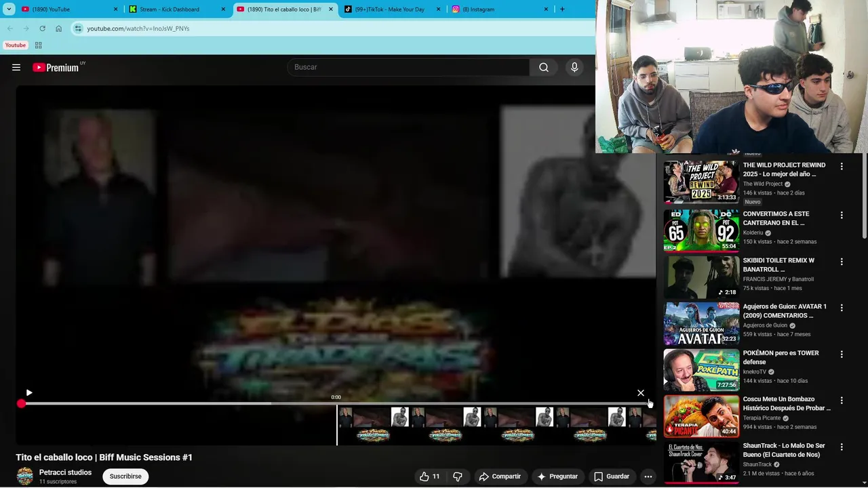Open the YouTube hamburger guide menu

16,67
